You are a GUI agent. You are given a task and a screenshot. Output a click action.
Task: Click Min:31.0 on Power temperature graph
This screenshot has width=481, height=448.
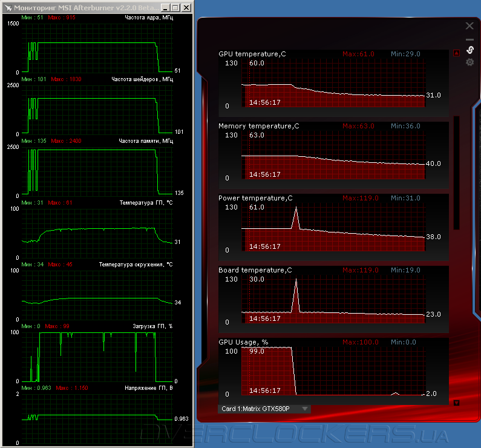405,198
